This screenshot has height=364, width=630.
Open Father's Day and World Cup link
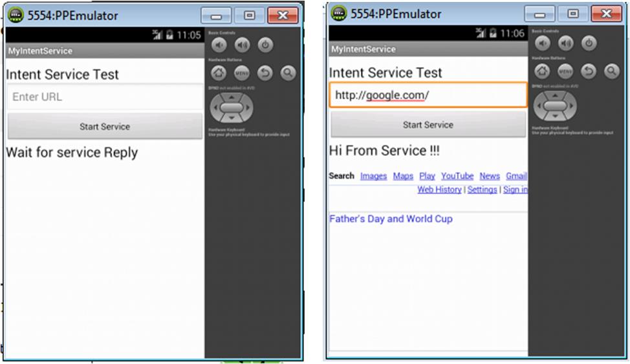tap(391, 219)
